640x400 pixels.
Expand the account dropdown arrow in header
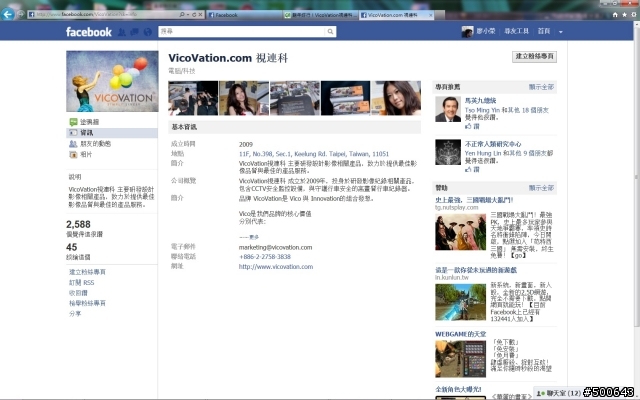pyautogui.click(x=560, y=32)
